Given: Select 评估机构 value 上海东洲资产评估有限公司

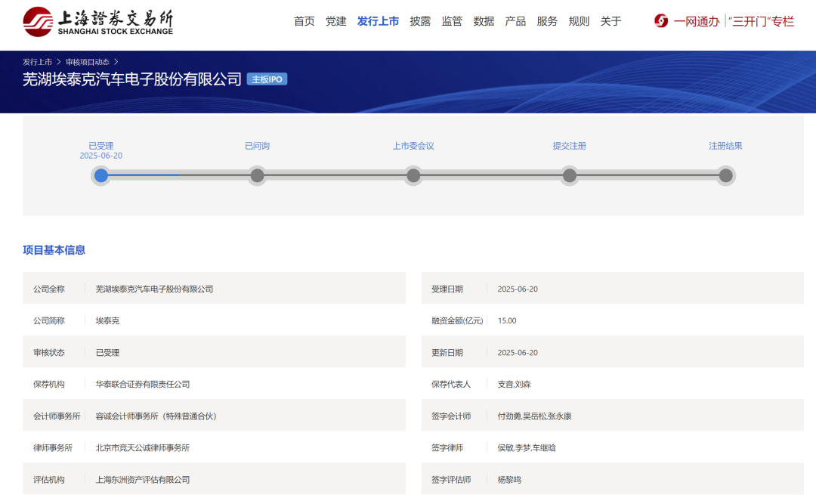Looking at the screenshot, I should click(143, 480).
